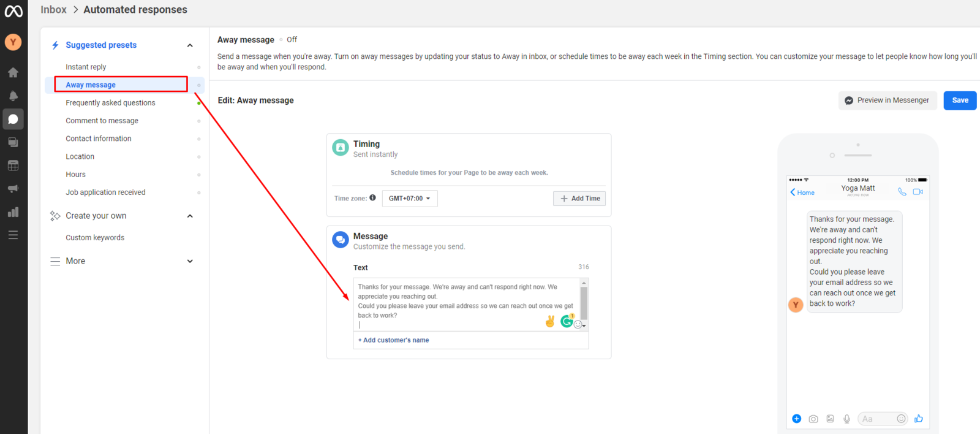Image resolution: width=980 pixels, height=434 pixels.
Task: Open the Ads megaphone icon
Action: pyautogui.click(x=13, y=189)
